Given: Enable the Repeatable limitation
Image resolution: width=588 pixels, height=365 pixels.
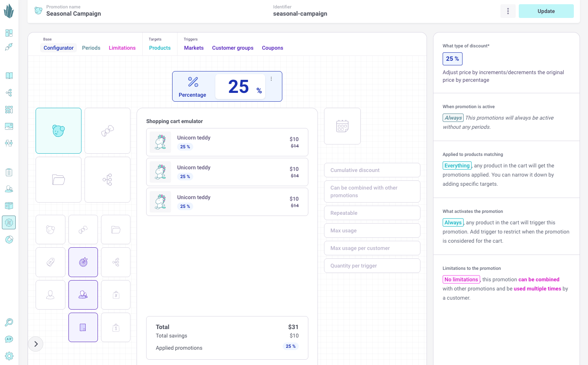Looking at the screenshot, I should [372, 213].
